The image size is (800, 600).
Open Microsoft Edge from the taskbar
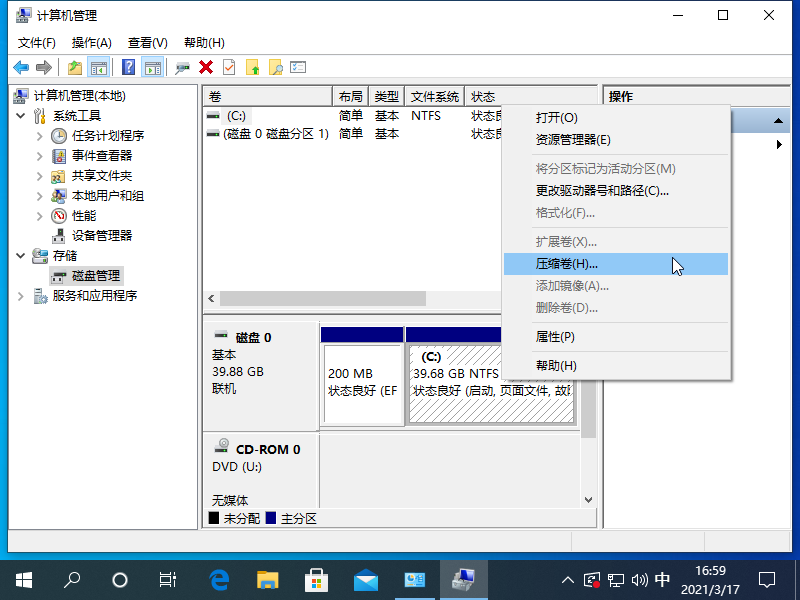pos(220,579)
